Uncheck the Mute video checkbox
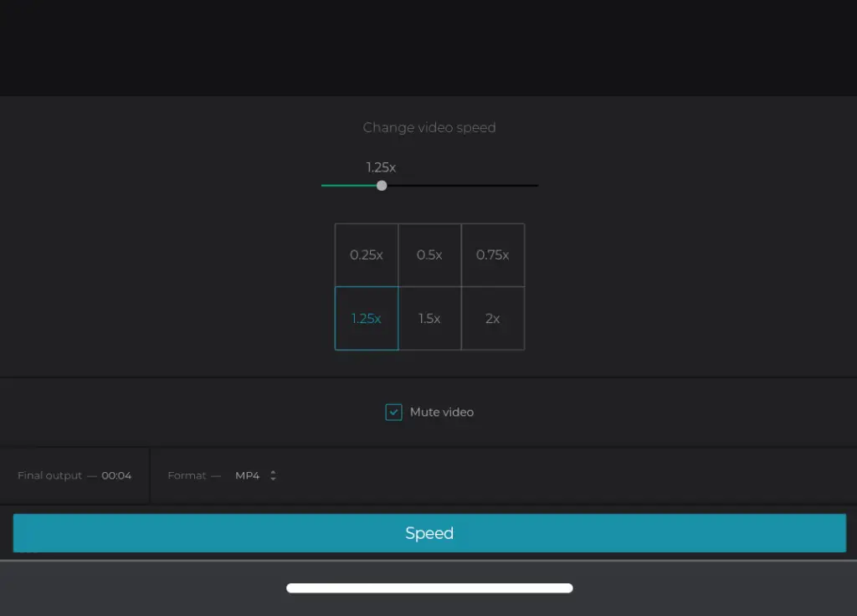The height and width of the screenshot is (616, 857). click(x=393, y=412)
